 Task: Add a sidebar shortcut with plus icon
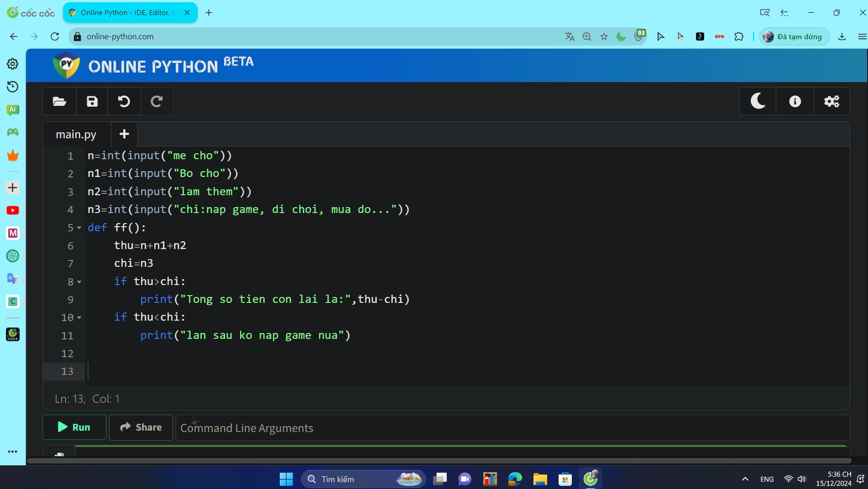click(x=13, y=187)
